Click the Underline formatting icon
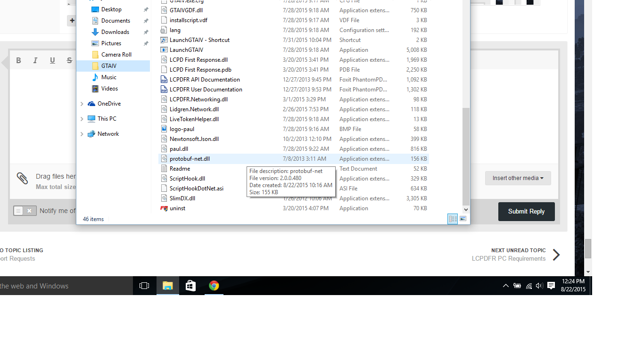Image resolution: width=644 pixels, height=362 pixels. 52,60
